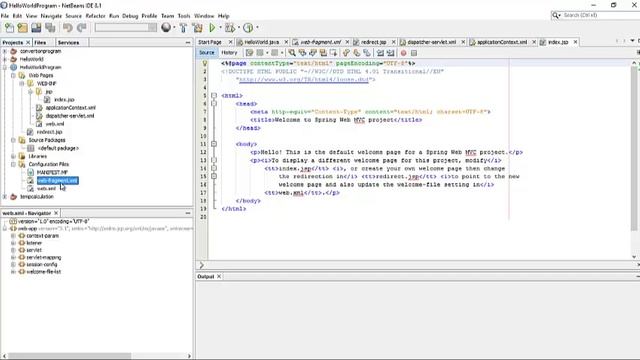Click the editor Last Edit toolbar icon

tap(249, 53)
